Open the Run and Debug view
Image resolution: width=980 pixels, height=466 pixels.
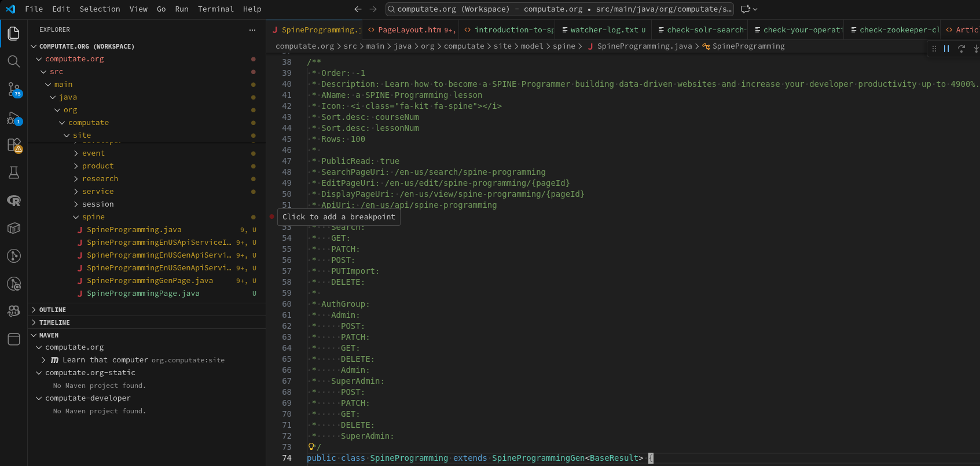(14, 118)
